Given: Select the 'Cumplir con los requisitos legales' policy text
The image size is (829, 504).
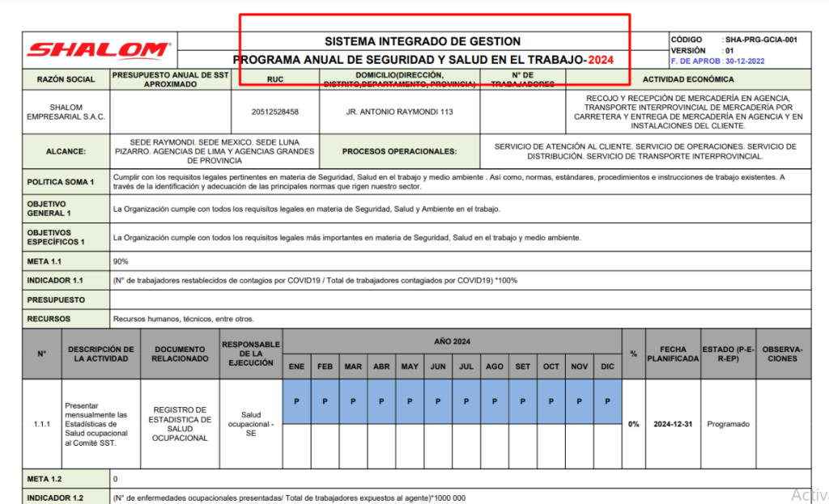Looking at the screenshot, I should [449, 182].
